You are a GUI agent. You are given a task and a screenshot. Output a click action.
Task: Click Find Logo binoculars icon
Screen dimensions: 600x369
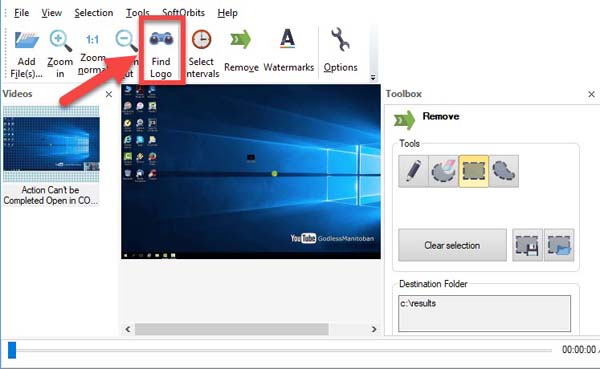pyautogui.click(x=161, y=39)
